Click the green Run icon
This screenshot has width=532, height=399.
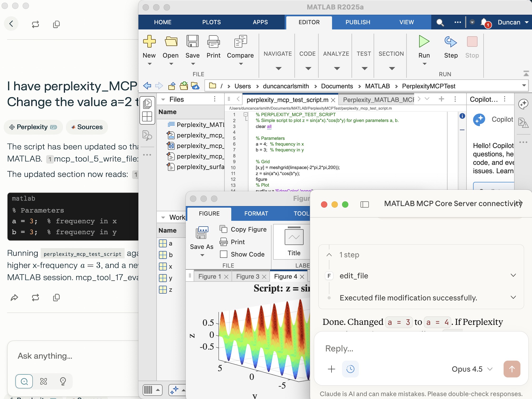[424, 42]
